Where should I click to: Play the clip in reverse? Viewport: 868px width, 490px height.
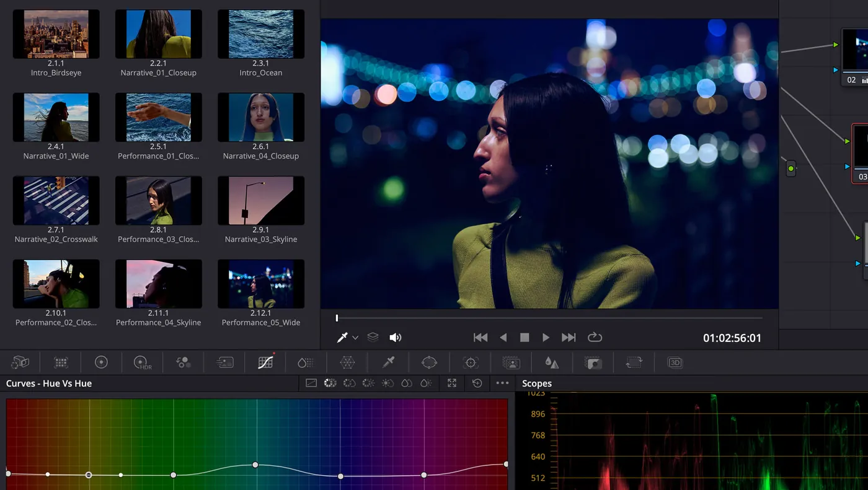[x=503, y=338]
